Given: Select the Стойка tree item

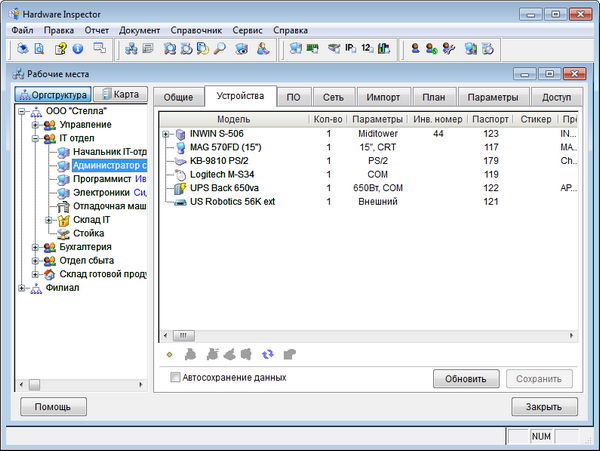Looking at the screenshot, I should pyautogui.click(x=88, y=233).
